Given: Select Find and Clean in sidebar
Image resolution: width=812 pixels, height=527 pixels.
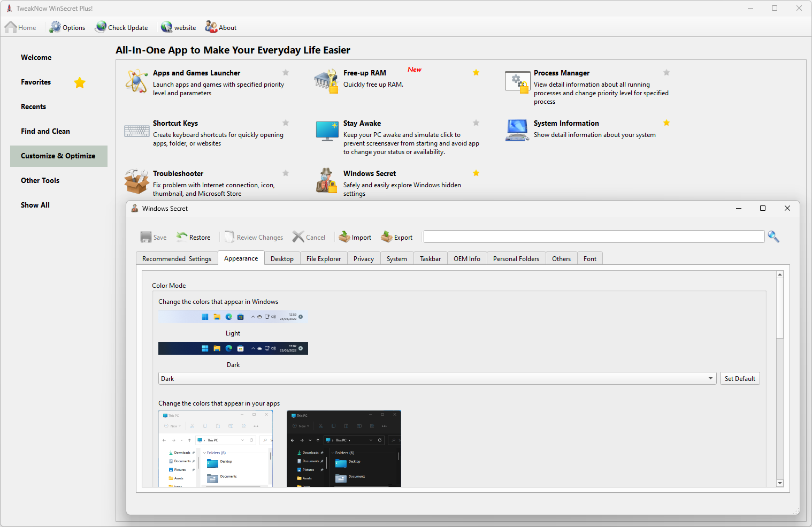Looking at the screenshot, I should point(45,131).
